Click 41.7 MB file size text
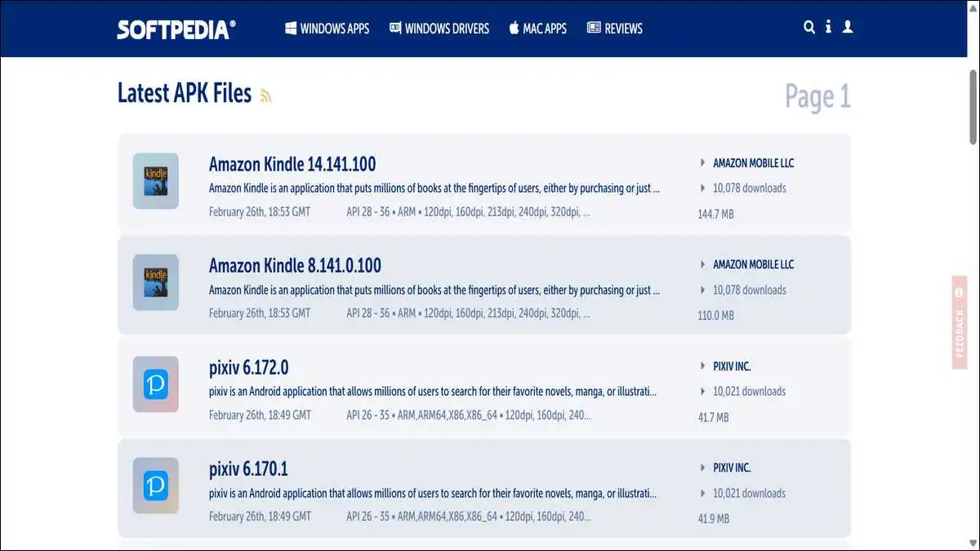 click(713, 417)
